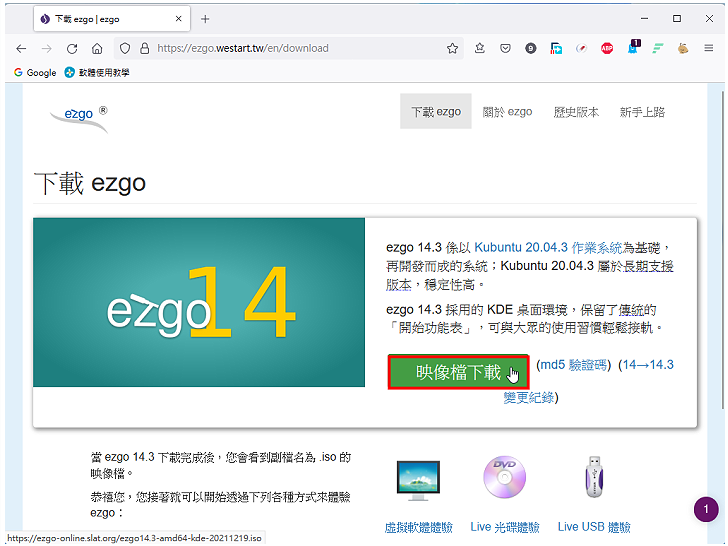The width and height of the screenshot is (728, 546).
Task: Follow the Kubuntu 20.04.3 作業系統 link
Action: (548, 247)
